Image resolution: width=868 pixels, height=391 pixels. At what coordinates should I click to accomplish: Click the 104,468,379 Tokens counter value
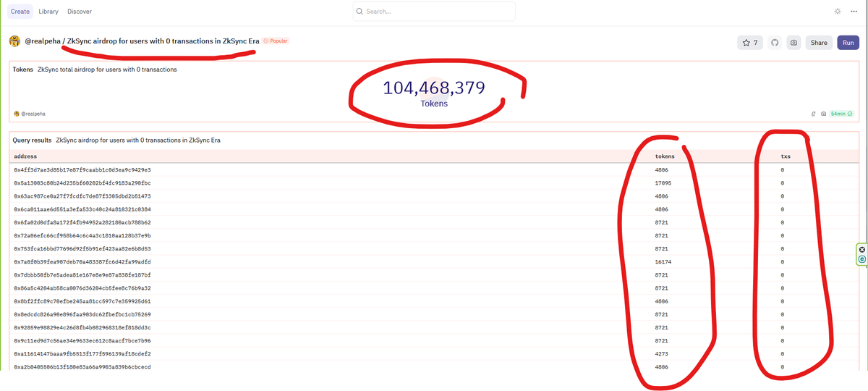tap(434, 88)
